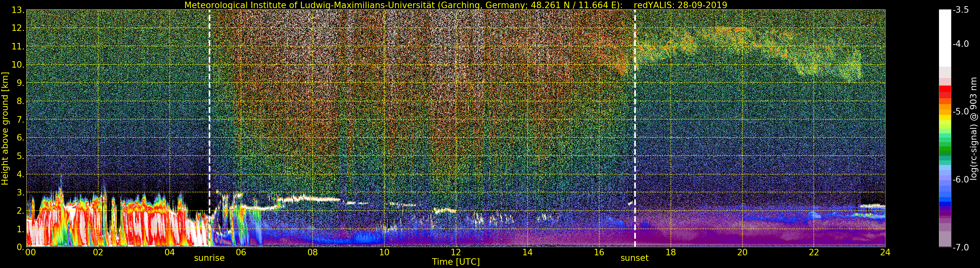Click the '-4.0' colorbar tick label
The height and width of the screenshot is (268, 980).
960,44
